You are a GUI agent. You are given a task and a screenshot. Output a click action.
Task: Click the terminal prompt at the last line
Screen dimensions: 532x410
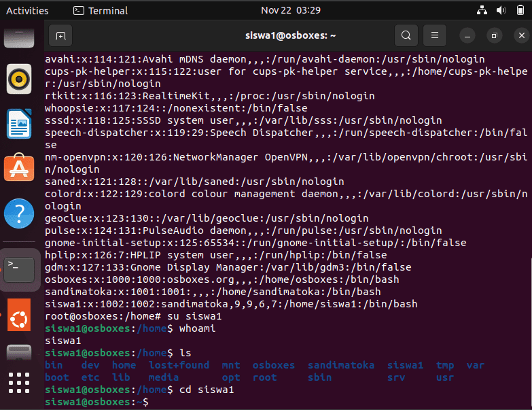96,402
